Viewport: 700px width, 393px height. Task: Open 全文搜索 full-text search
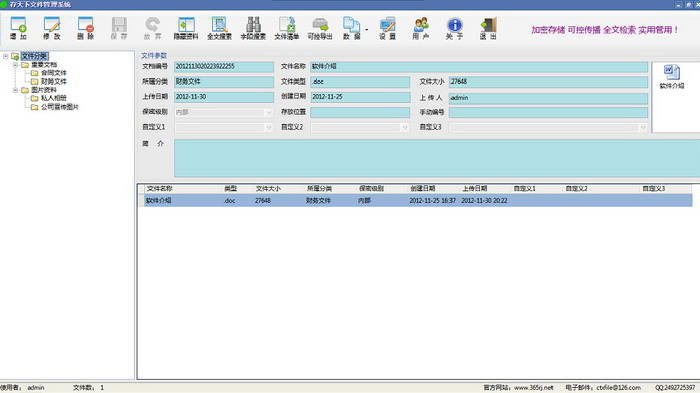click(219, 28)
